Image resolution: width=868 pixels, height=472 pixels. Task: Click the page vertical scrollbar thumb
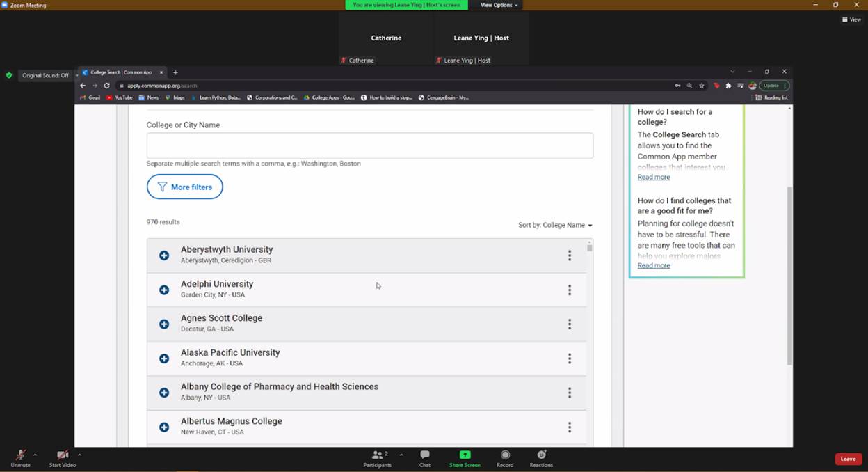[x=789, y=275]
